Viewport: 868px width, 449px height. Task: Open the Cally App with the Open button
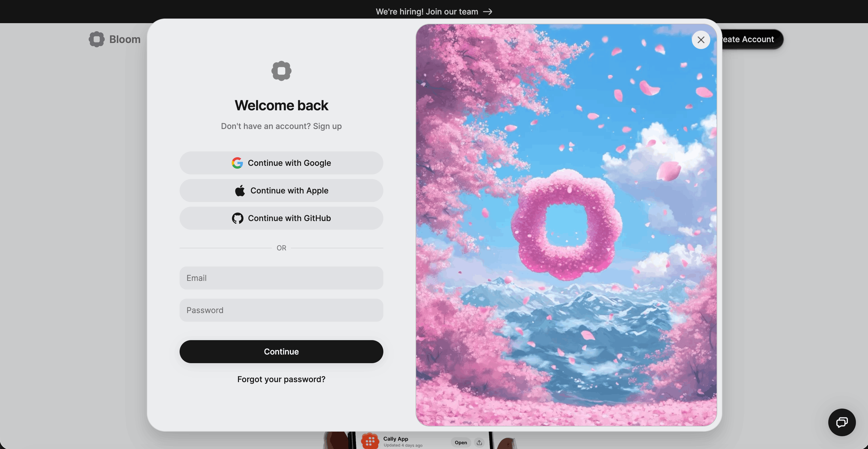tap(460, 442)
